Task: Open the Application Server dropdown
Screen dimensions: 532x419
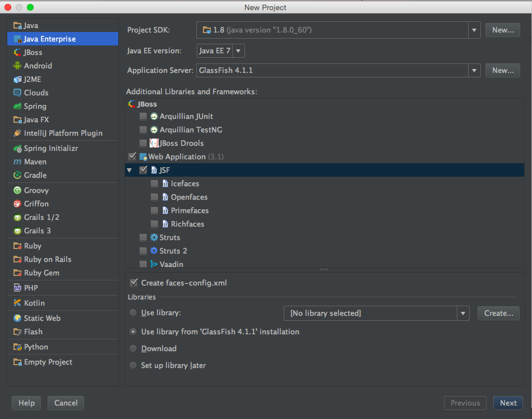Action: [x=474, y=70]
